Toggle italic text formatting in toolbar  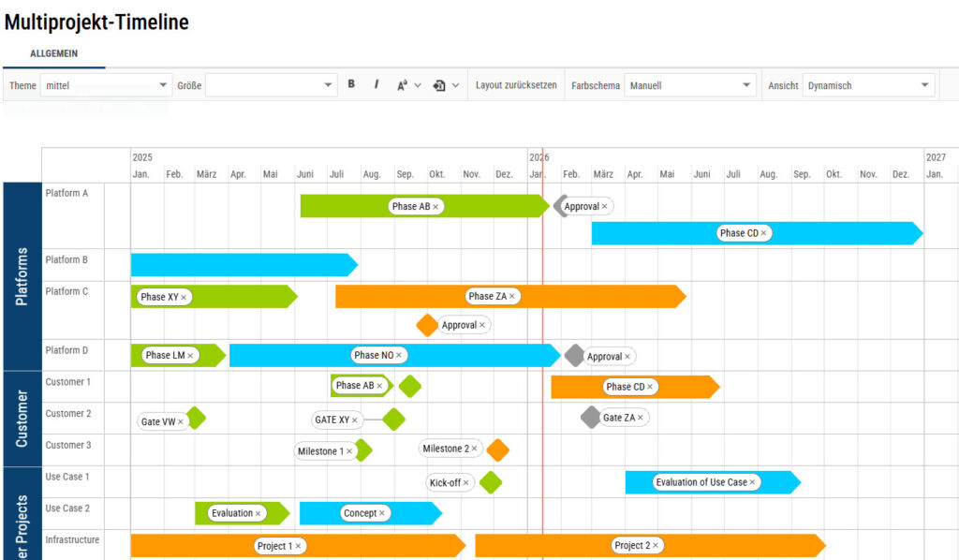tap(376, 84)
